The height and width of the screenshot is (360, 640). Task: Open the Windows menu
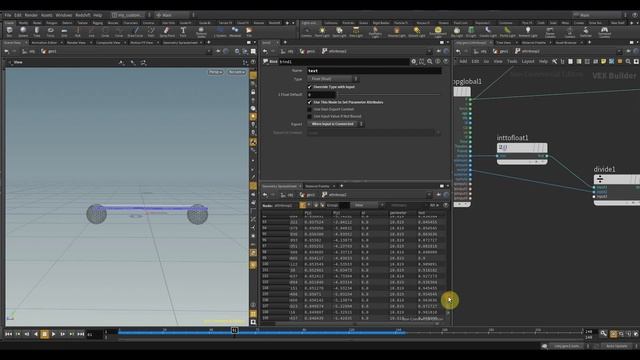pyautogui.click(x=64, y=15)
